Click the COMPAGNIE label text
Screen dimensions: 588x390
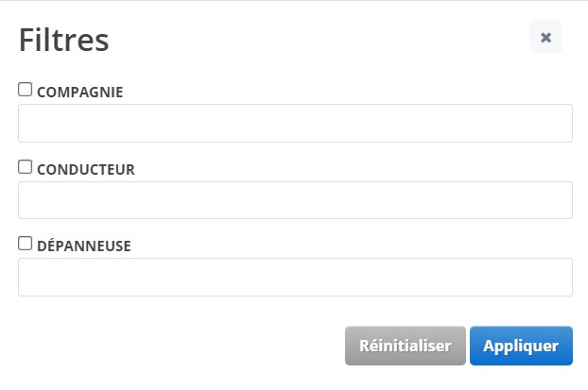coord(79,93)
